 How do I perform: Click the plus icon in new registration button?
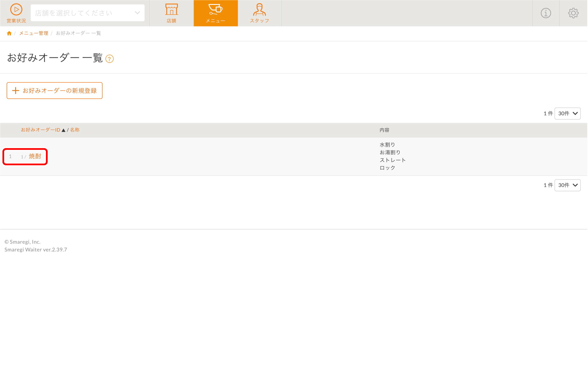(x=16, y=91)
